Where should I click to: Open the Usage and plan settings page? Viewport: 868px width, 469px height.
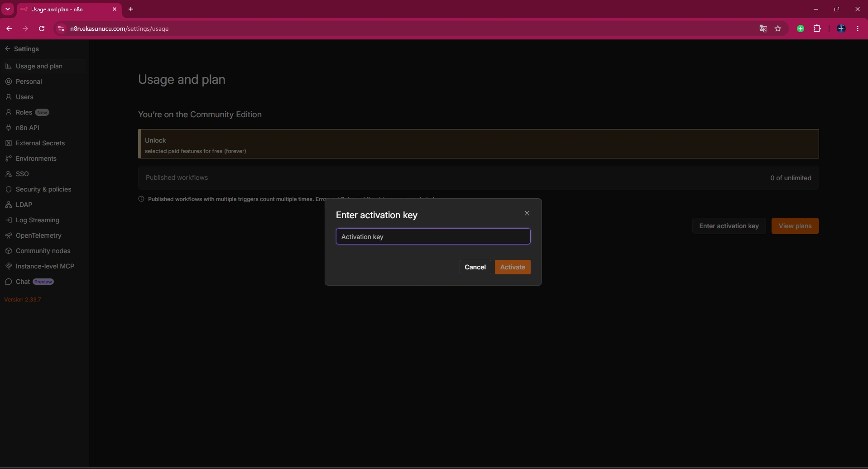pos(43,66)
